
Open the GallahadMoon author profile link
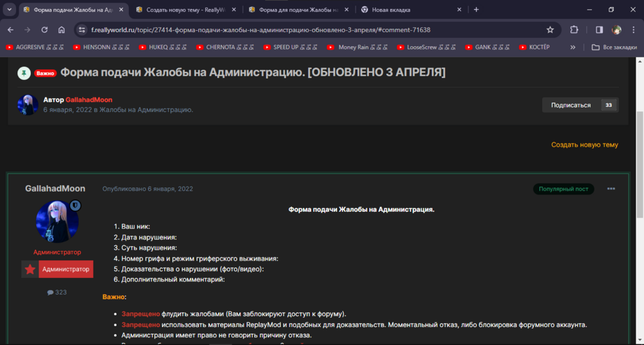click(x=89, y=100)
